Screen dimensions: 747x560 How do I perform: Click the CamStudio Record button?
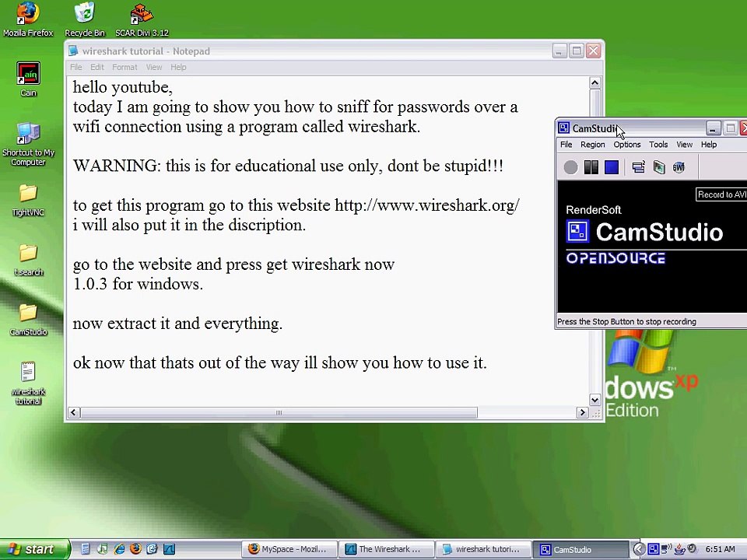[570, 167]
